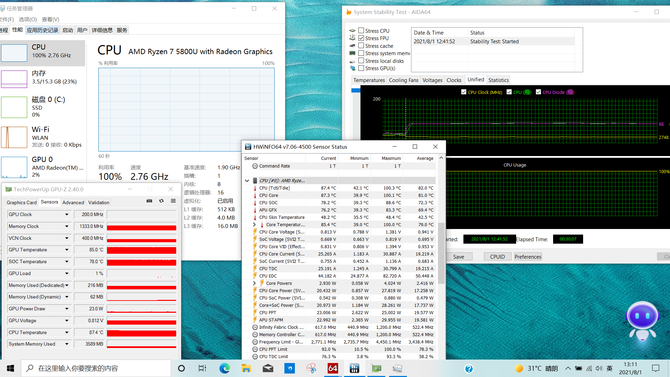Open File Explorer from taskbar
The width and height of the screenshot is (670, 377).
tap(246, 368)
